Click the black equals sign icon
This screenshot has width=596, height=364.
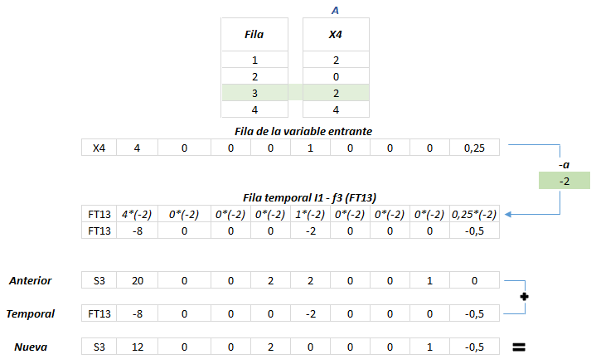click(519, 347)
